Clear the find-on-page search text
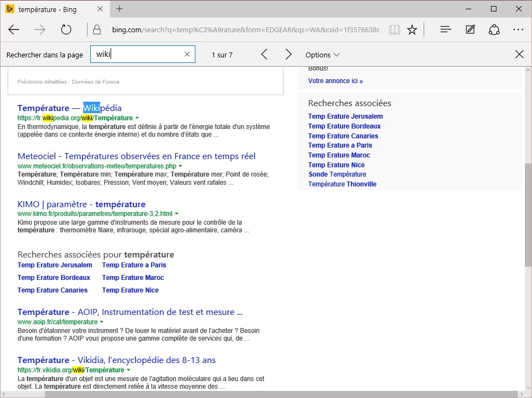The width and height of the screenshot is (532, 398). pos(187,54)
